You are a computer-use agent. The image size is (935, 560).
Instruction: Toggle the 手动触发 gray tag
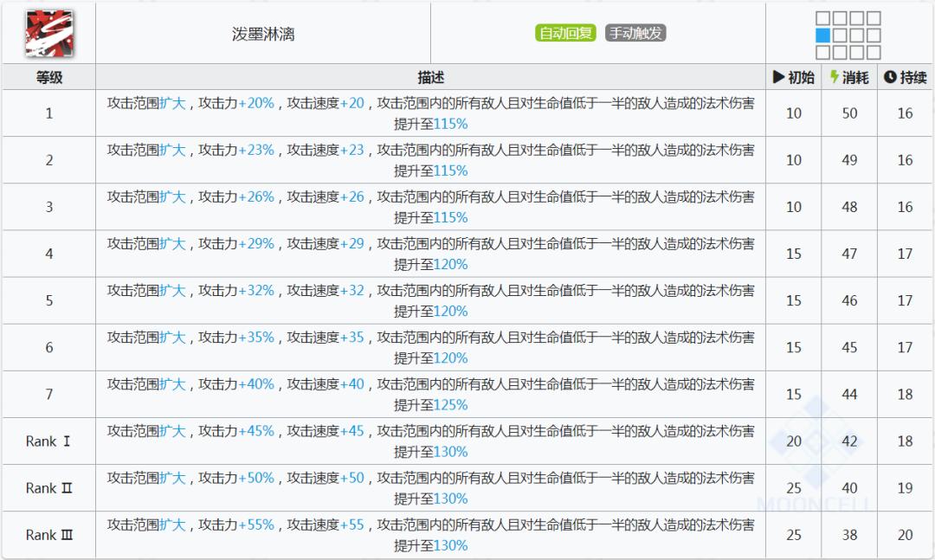pos(638,32)
